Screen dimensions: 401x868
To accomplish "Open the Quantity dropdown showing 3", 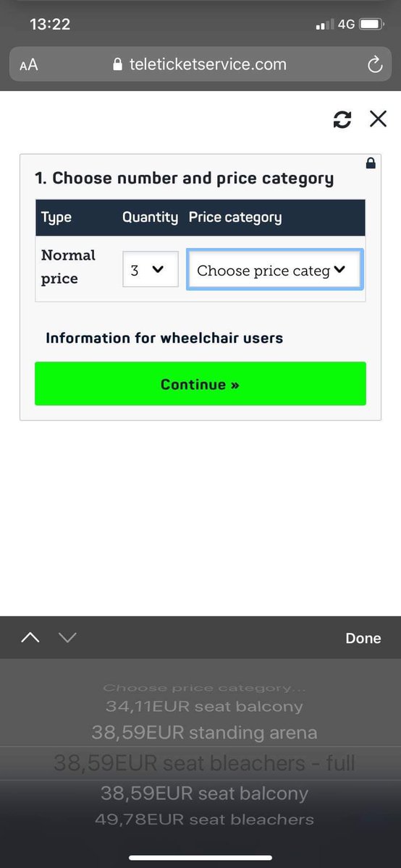I will point(151,269).
